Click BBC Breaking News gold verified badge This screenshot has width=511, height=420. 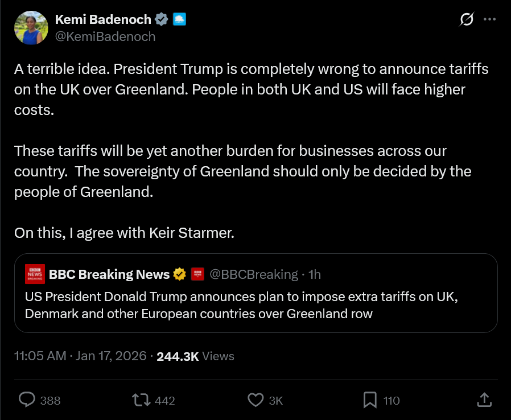point(180,274)
